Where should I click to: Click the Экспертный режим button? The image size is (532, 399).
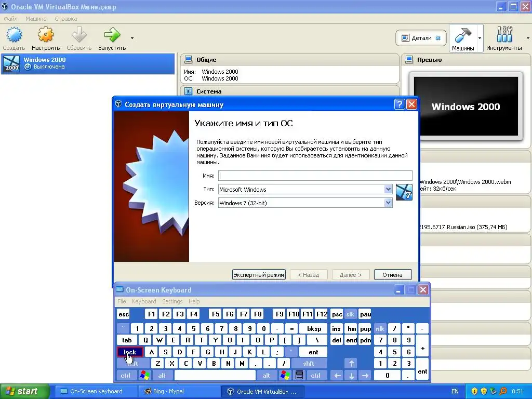259,274
